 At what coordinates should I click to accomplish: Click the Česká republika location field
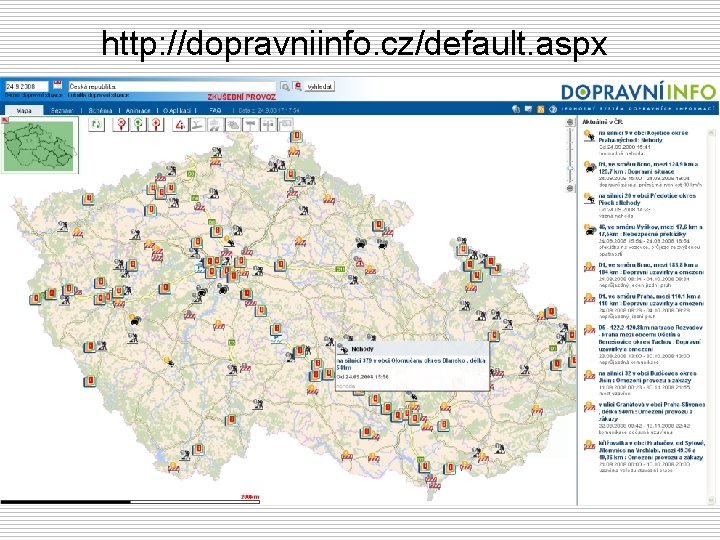click(x=172, y=86)
